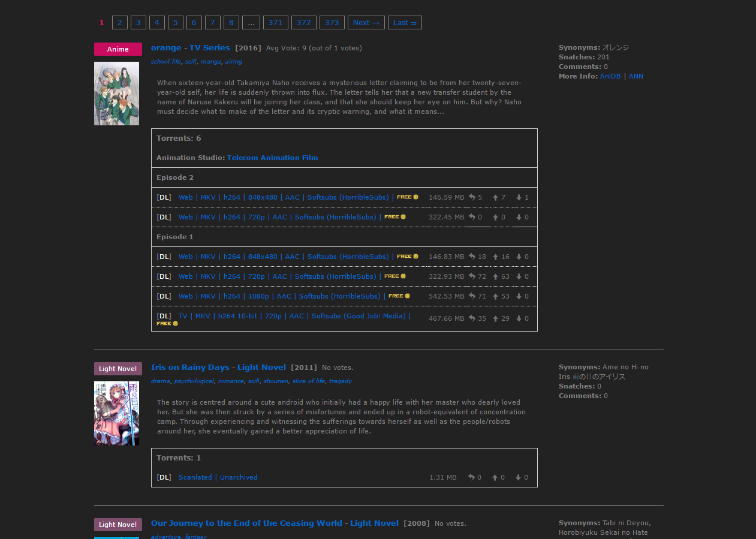Click the FREE leech icon on Episode 2 848x480 torrent
The height and width of the screenshot is (539, 756).
tap(407, 197)
